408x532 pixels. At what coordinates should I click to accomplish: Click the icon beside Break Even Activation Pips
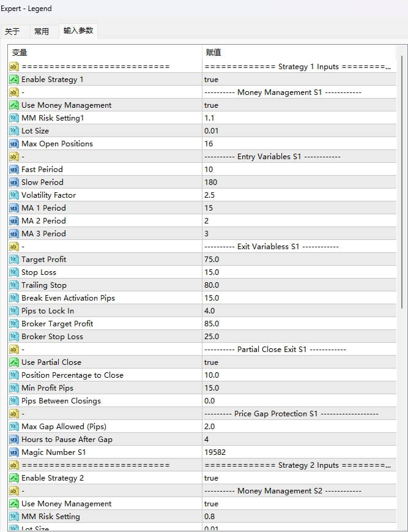(x=14, y=298)
